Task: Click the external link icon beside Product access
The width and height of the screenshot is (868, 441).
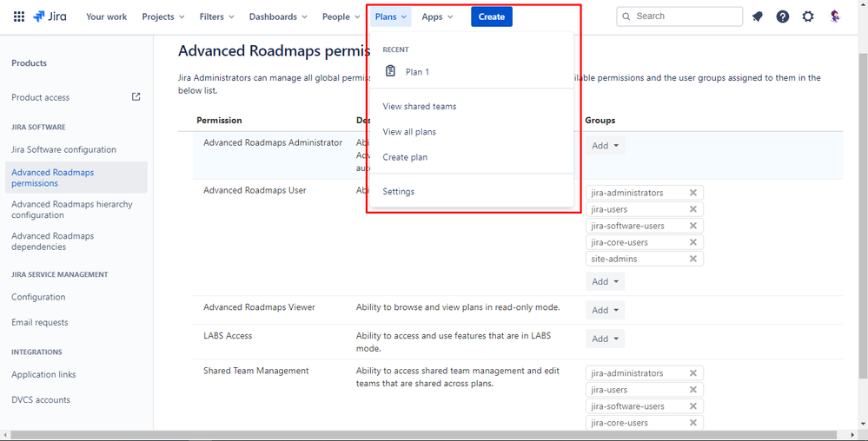Action: pyautogui.click(x=136, y=97)
